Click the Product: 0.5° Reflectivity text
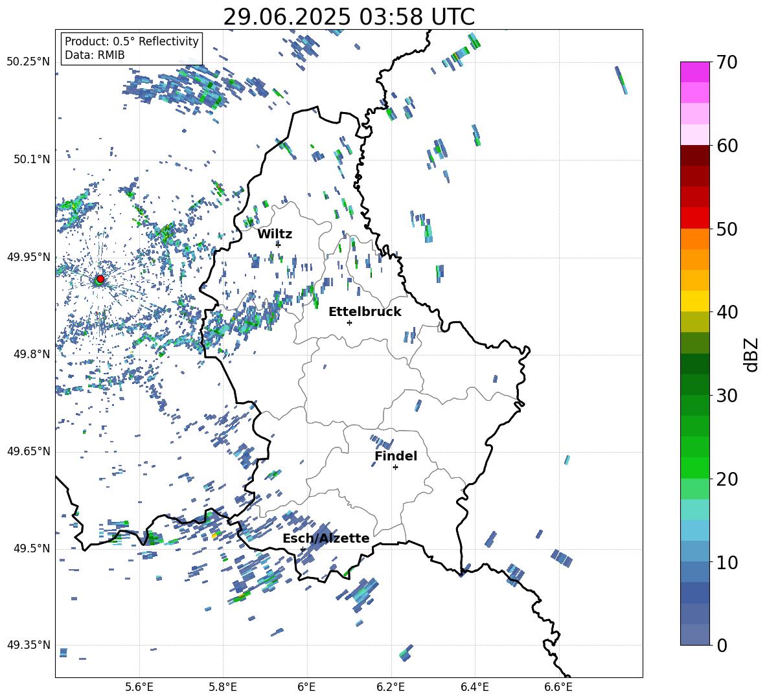This screenshot has height=700, width=767. 132,41
